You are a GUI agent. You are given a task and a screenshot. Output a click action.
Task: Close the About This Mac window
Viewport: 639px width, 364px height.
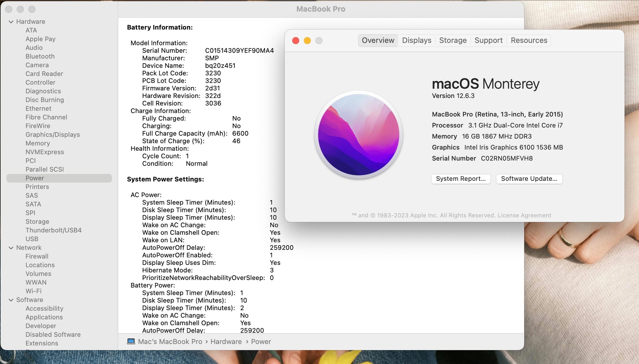pos(296,40)
